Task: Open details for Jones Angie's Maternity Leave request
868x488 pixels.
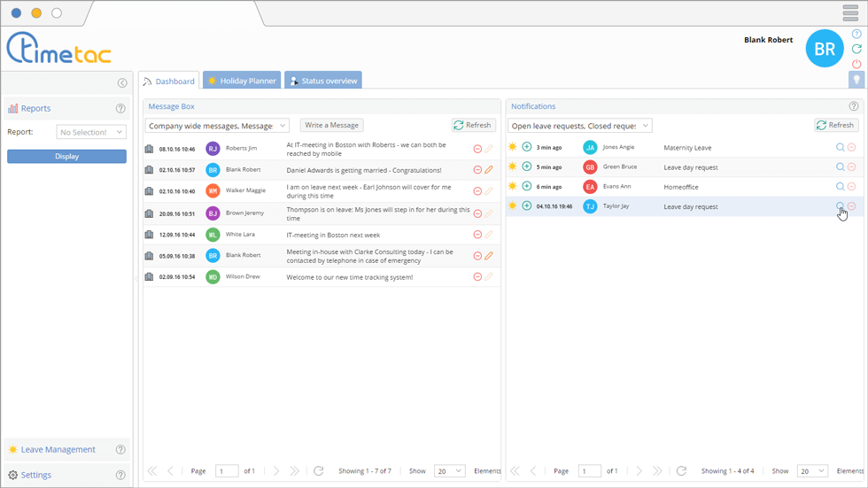Action: tap(840, 147)
